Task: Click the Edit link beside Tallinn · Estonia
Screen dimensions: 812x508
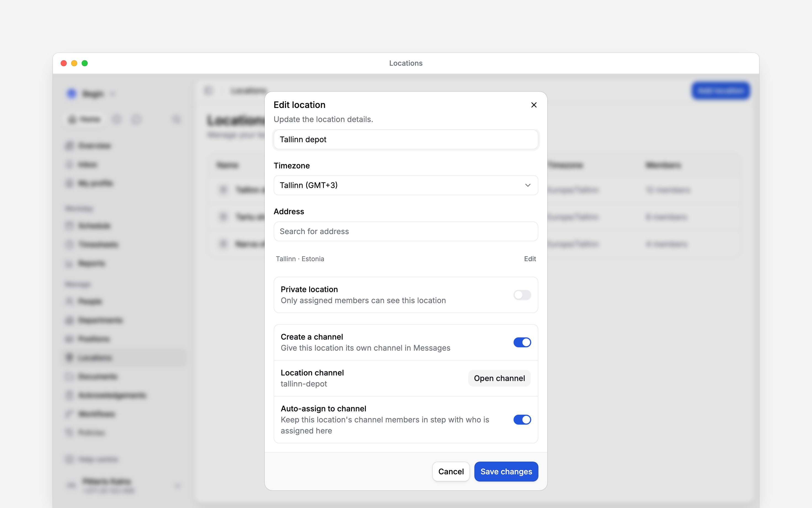Action: [x=530, y=259]
